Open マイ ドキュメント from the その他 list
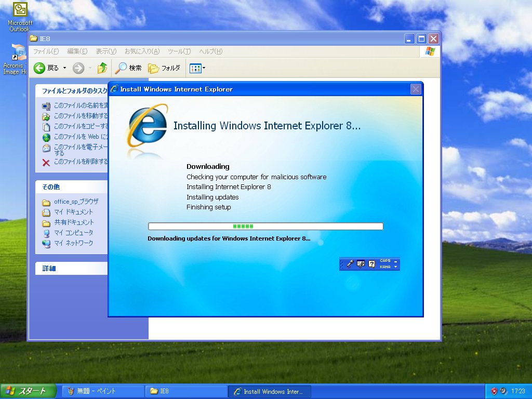 [x=74, y=212]
